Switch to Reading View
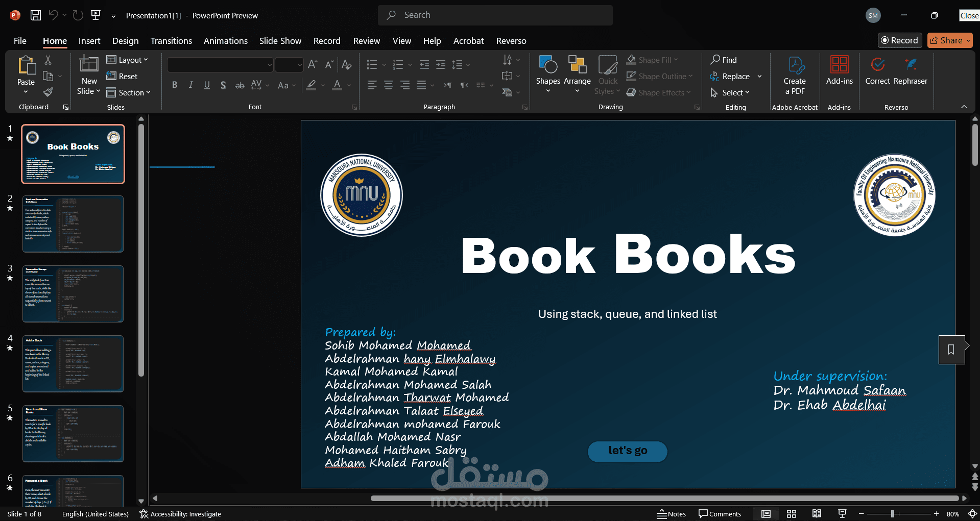This screenshot has height=521, width=980. (x=817, y=514)
